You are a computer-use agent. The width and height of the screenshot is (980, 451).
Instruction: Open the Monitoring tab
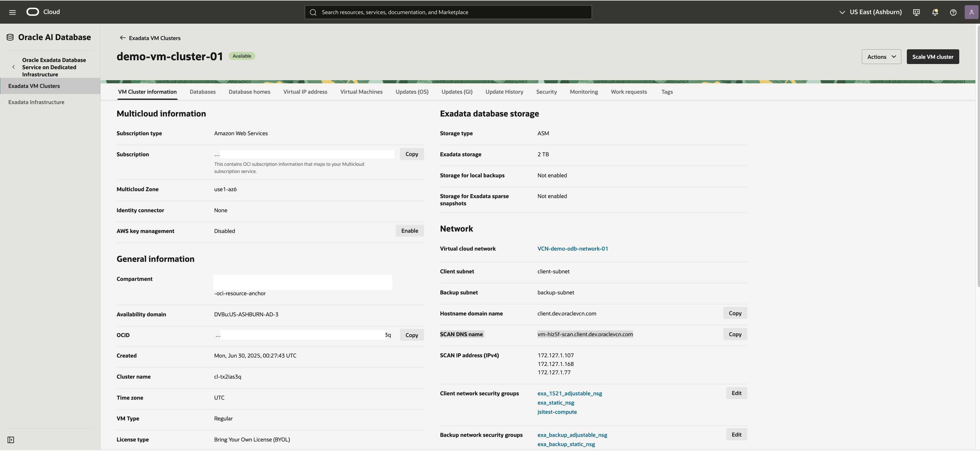tap(584, 92)
